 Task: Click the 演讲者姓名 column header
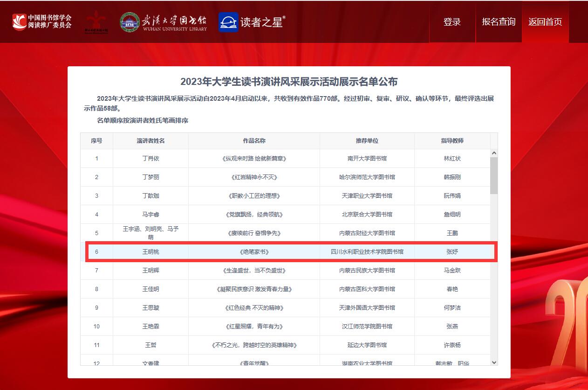tap(150, 141)
